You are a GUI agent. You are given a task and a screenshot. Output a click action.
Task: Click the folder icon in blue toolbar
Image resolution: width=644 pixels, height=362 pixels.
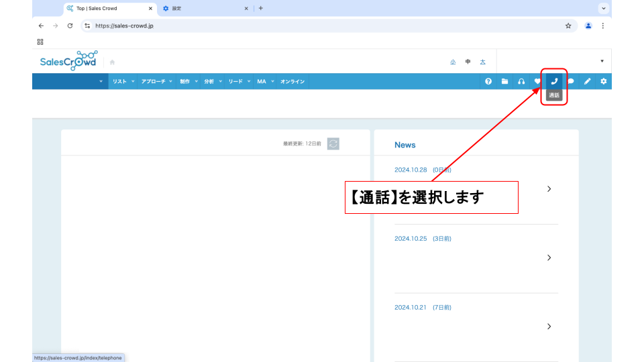(504, 81)
